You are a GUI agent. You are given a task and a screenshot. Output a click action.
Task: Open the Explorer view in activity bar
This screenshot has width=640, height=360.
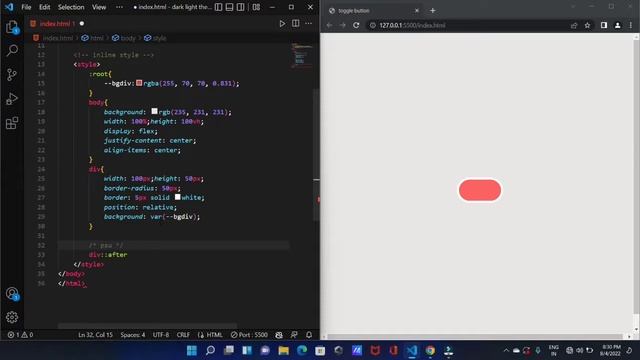click(12, 27)
